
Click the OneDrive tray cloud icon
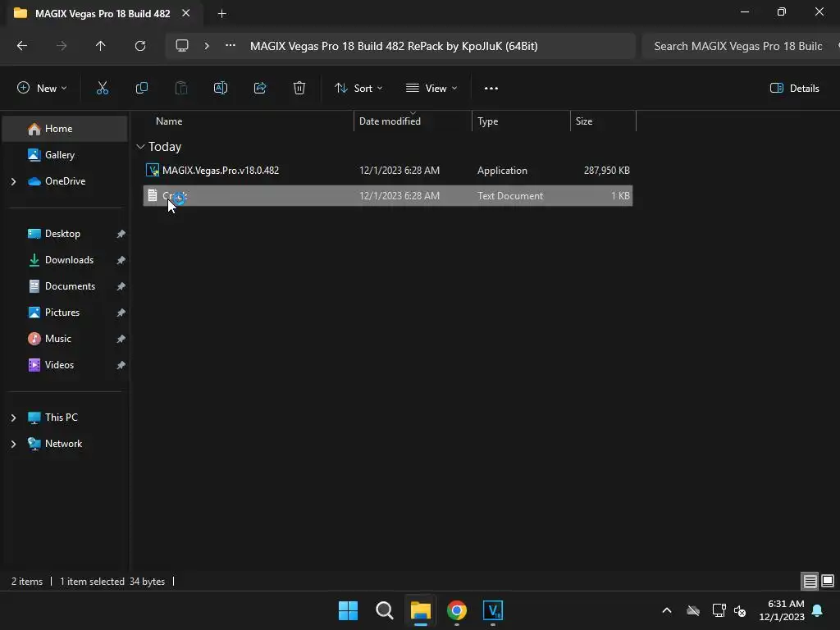[693, 610]
